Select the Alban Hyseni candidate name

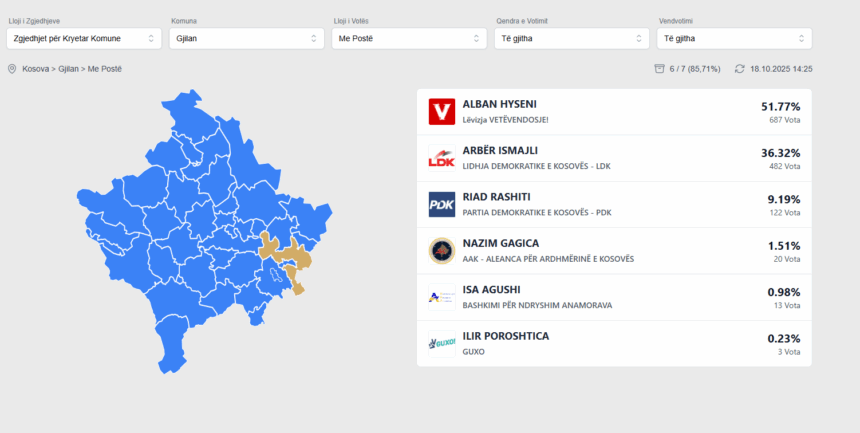pyautogui.click(x=500, y=105)
